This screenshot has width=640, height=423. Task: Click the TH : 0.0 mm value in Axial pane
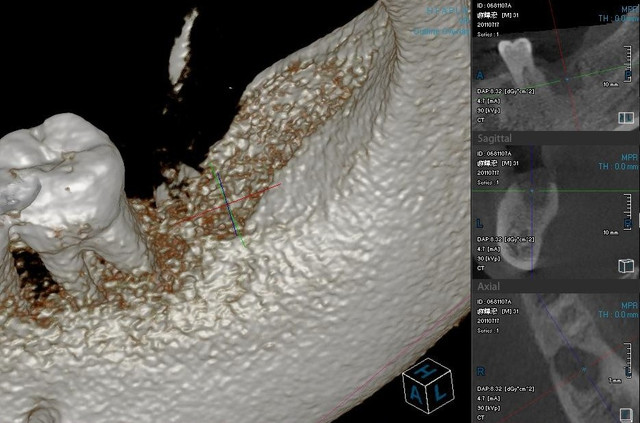tap(618, 315)
